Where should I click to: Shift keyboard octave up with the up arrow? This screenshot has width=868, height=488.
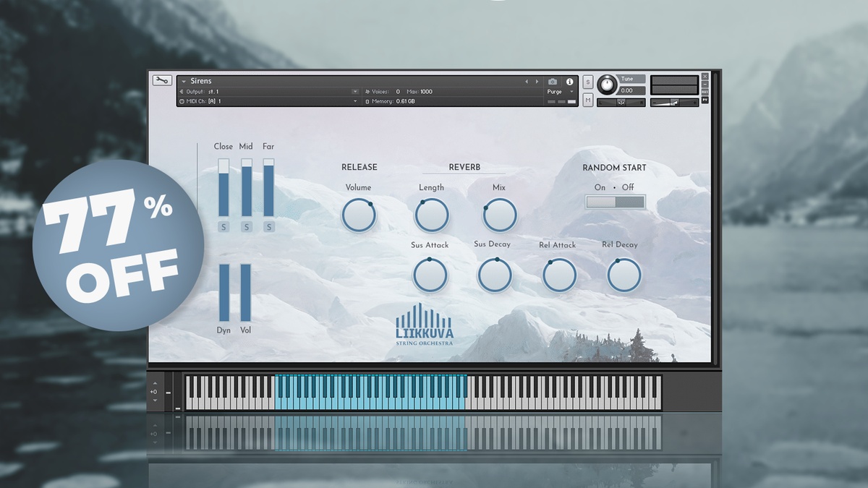click(x=153, y=385)
